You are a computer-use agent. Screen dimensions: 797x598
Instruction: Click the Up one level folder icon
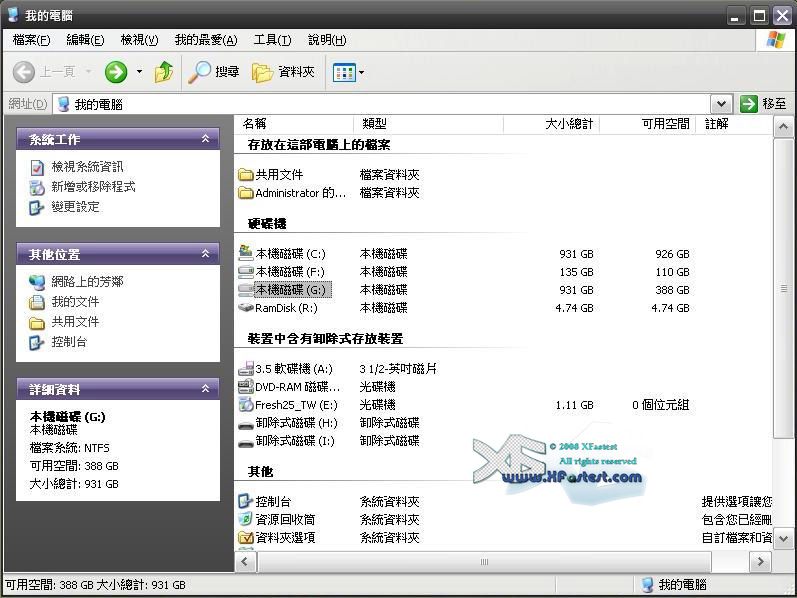tap(164, 72)
